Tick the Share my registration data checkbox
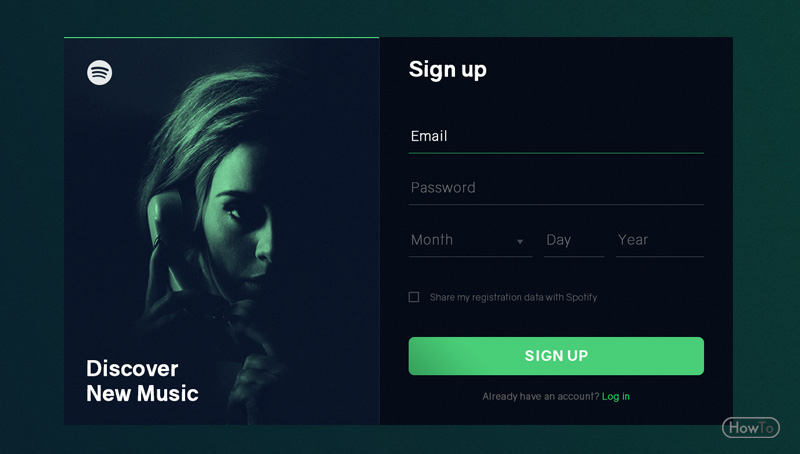Screen dimensions: 800x454 414,297
